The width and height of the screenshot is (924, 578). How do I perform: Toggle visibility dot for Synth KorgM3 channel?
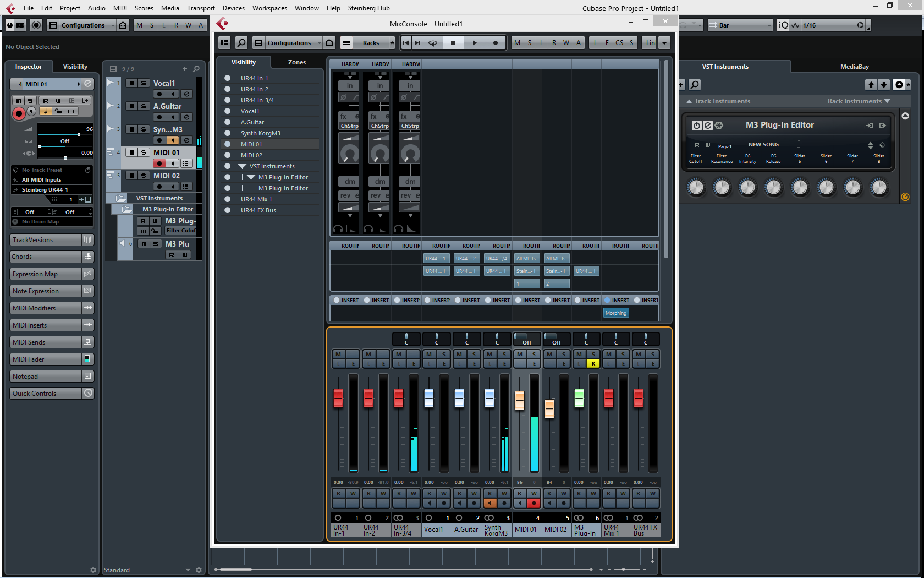point(227,133)
